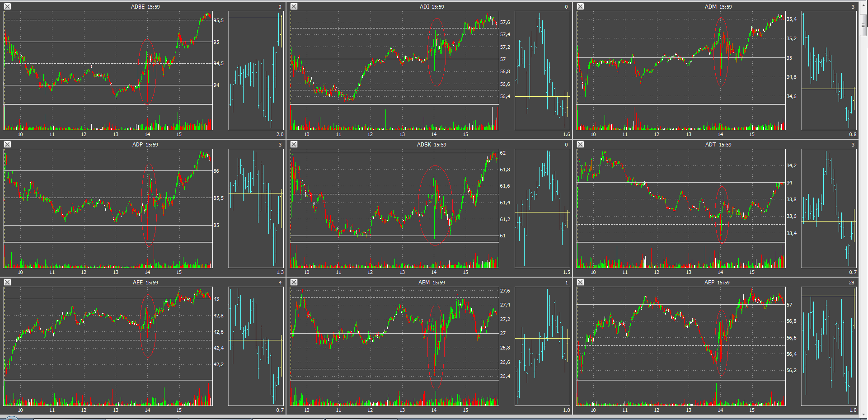
Task: Click the 61,4 price label on ADSK
Action: click(505, 203)
